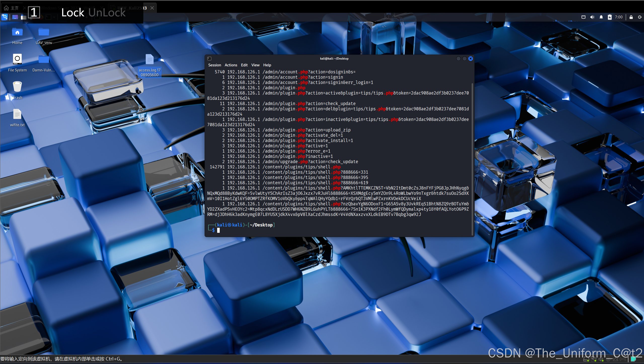This screenshot has height=364, width=644.
Task: Click the wired network status icon
Action: (583, 17)
